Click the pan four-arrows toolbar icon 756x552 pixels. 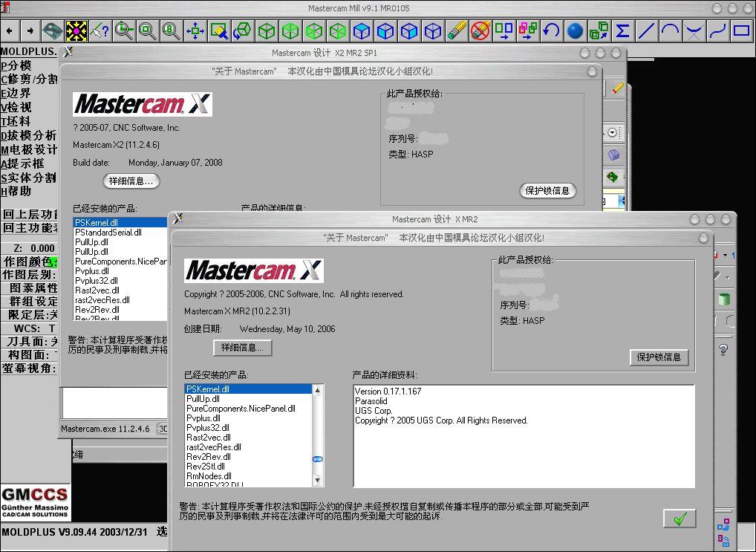tap(195, 31)
